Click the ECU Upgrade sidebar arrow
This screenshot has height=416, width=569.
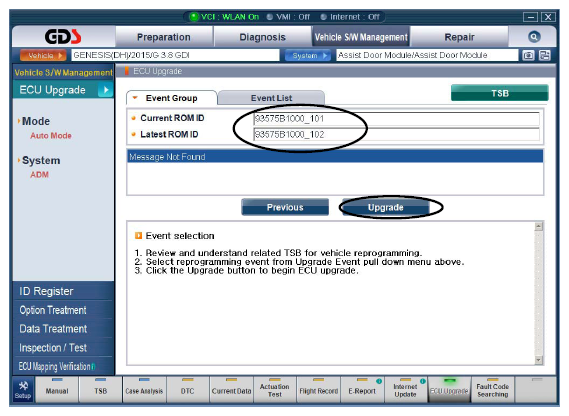106,90
